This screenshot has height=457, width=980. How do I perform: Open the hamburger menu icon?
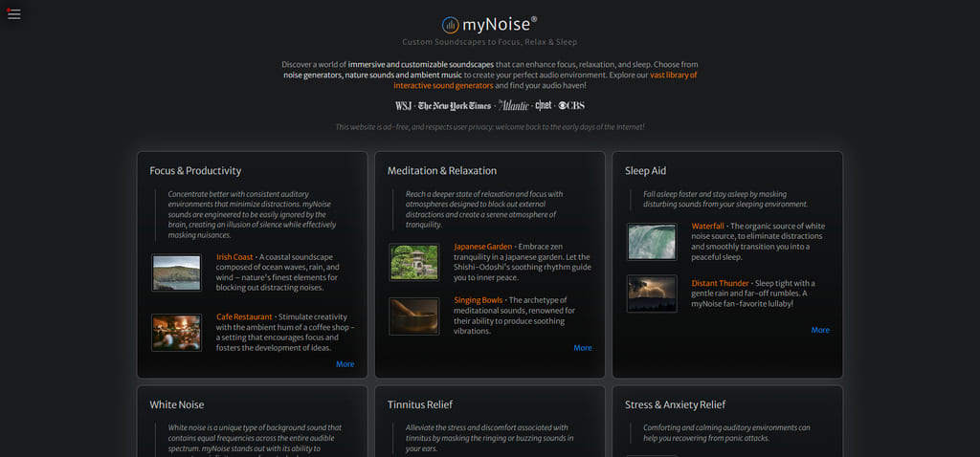(x=13, y=14)
